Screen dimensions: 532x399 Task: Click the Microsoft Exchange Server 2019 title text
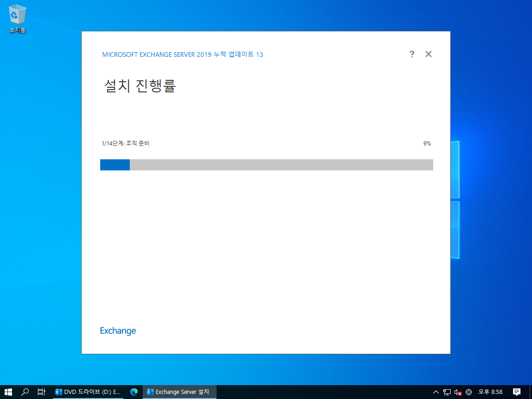182,54
